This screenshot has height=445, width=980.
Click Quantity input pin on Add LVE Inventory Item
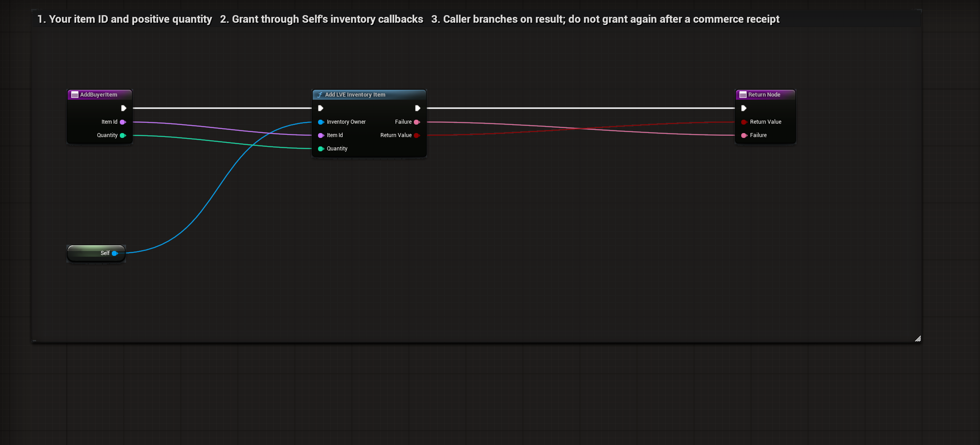321,149
